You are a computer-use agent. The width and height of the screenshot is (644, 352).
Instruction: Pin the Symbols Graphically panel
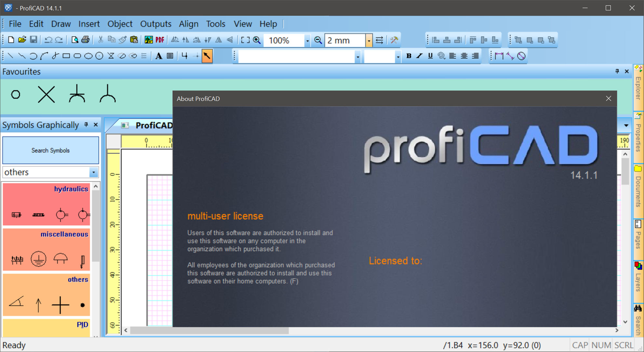coord(86,124)
